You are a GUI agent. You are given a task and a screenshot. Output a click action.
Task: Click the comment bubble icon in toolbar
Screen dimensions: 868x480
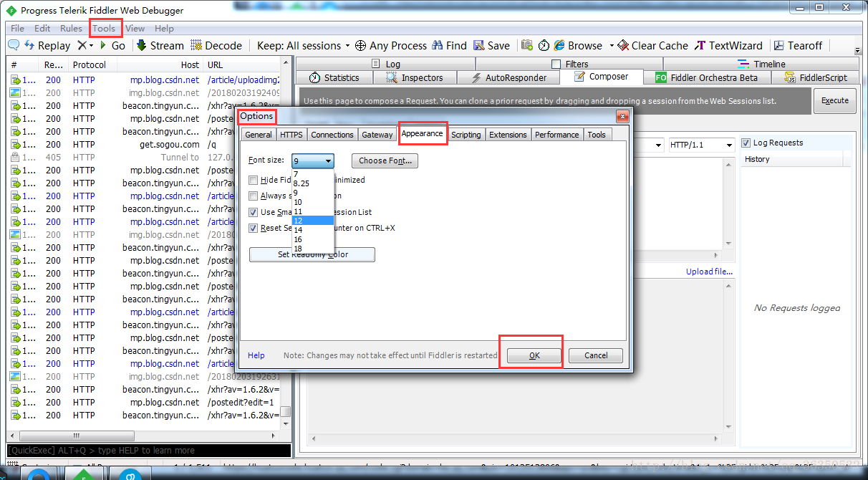(x=14, y=45)
